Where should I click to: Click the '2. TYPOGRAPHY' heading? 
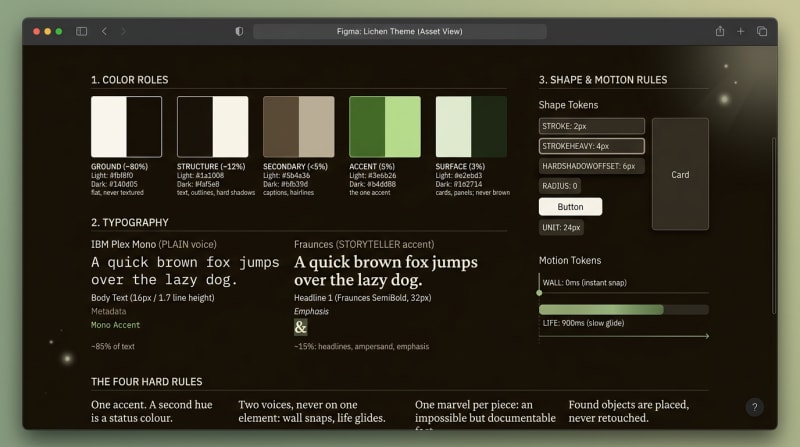point(130,222)
